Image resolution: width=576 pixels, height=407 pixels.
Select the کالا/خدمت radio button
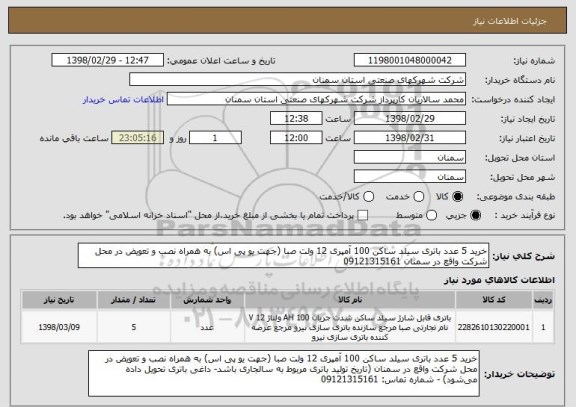pyautogui.click(x=368, y=197)
